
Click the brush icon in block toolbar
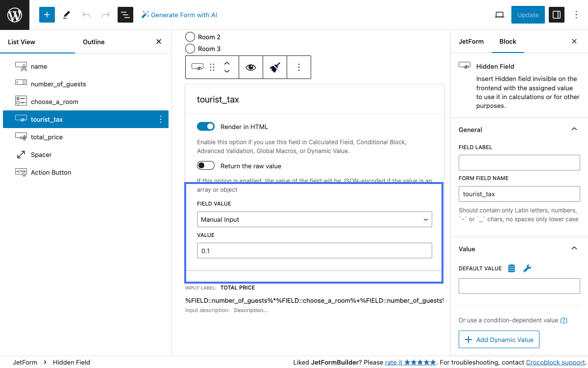tap(275, 68)
